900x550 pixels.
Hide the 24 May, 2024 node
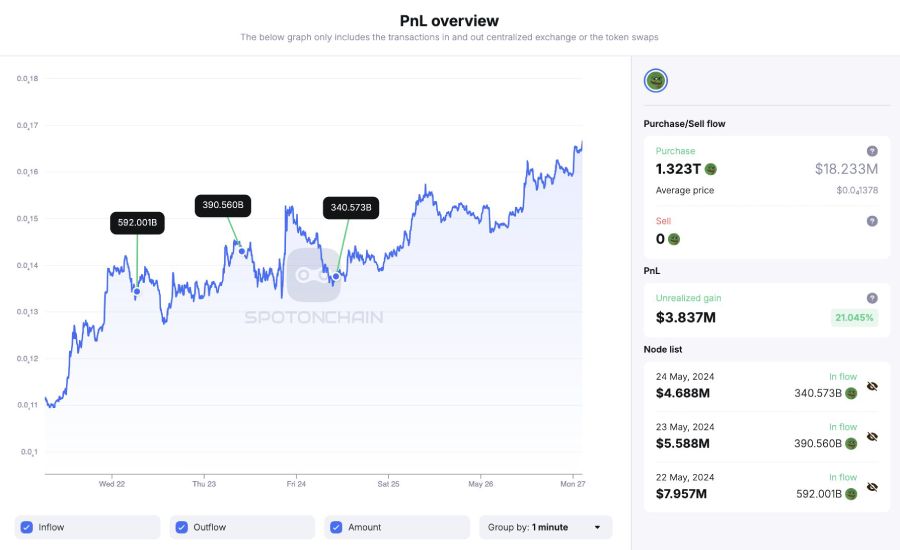[x=872, y=386]
